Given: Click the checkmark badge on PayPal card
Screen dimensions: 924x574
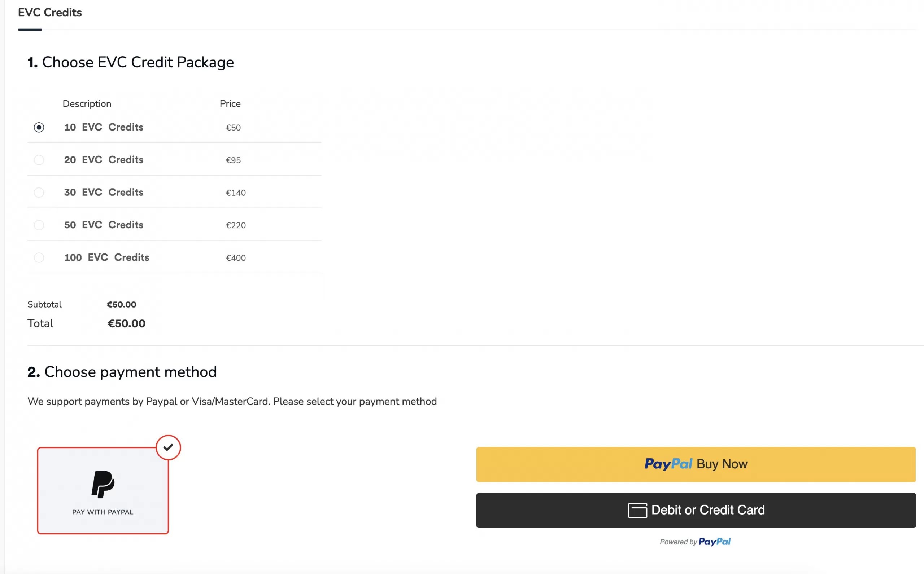Looking at the screenshot, I should coord(168,447).
